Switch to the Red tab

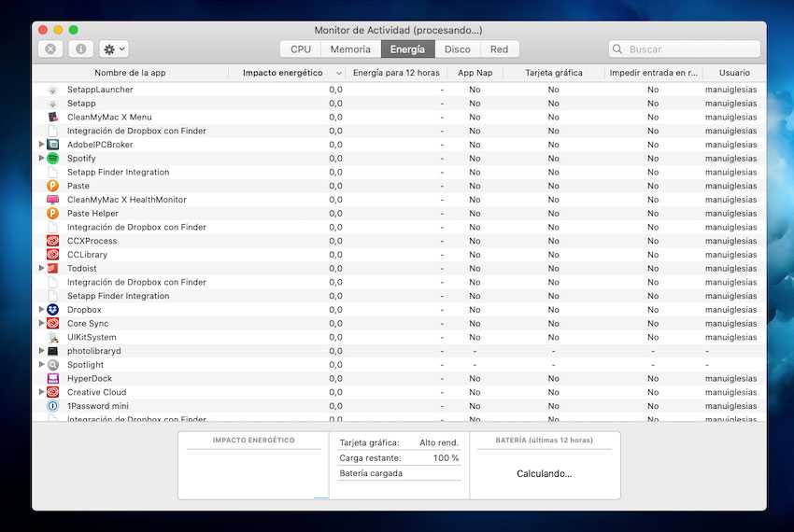pos(499,49)
